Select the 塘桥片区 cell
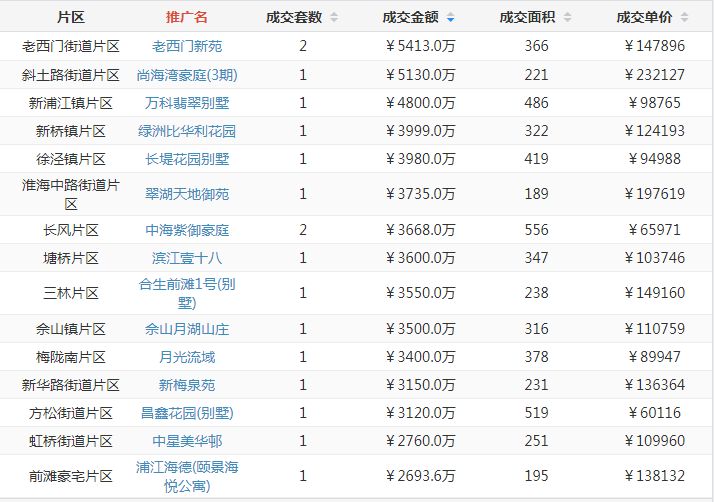This screenshot has width=714, height=502. (71, 258)
